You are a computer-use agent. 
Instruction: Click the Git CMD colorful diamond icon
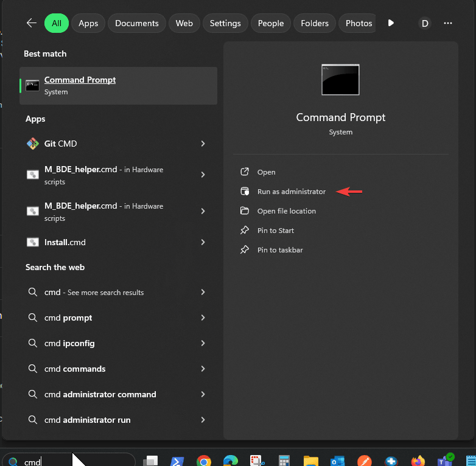tap(33, 144)
